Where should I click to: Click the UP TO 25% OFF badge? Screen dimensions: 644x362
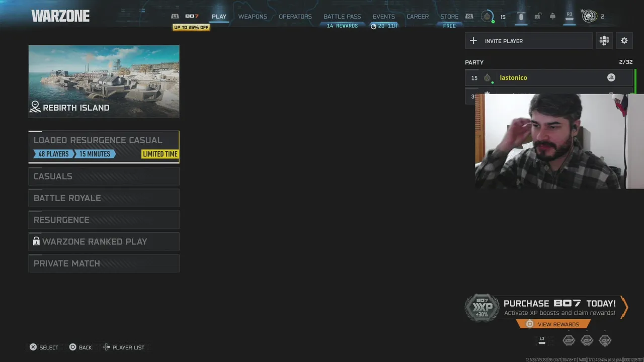pos(191,27)
